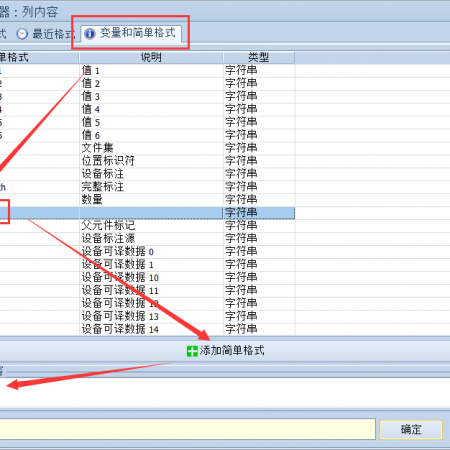
Task: Click the green plus icon for 添加简单格式
Action: pos(192,351)
